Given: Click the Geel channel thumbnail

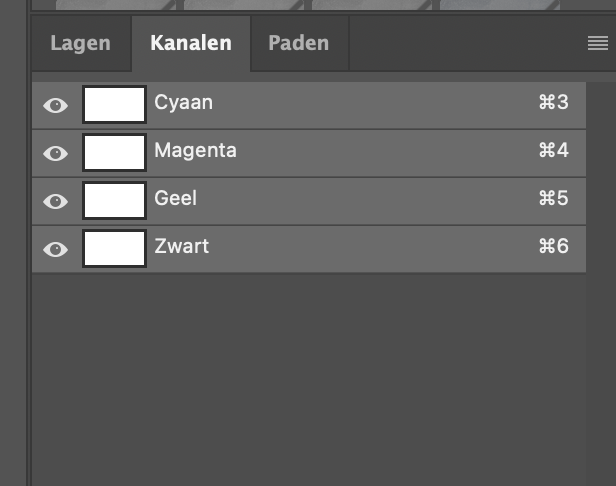Looking at the screenshot, I should tap(114, 200).
